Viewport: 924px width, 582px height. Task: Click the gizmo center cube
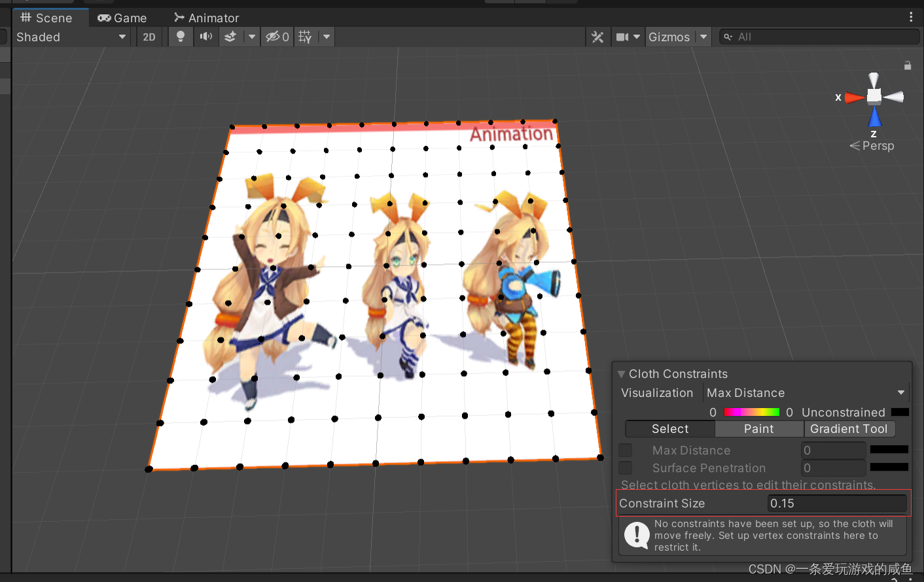(874, 97)
